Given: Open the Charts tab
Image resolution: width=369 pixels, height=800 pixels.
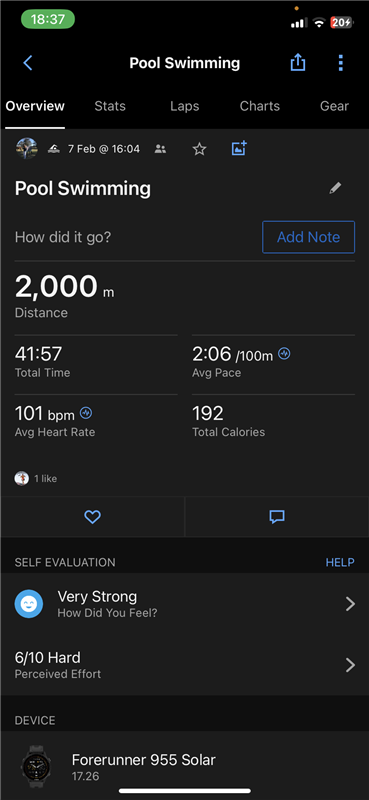Looking at the screenshot, I should coord(260,106).
